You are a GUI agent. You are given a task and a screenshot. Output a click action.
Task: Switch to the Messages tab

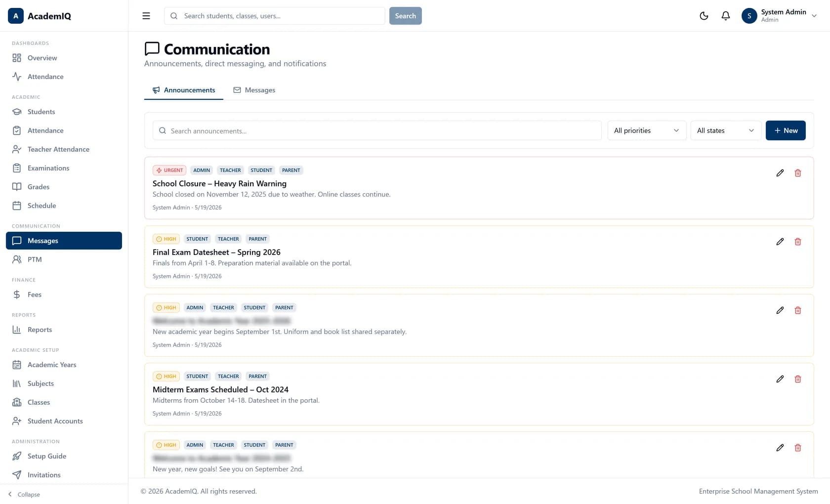pos(254,90)
